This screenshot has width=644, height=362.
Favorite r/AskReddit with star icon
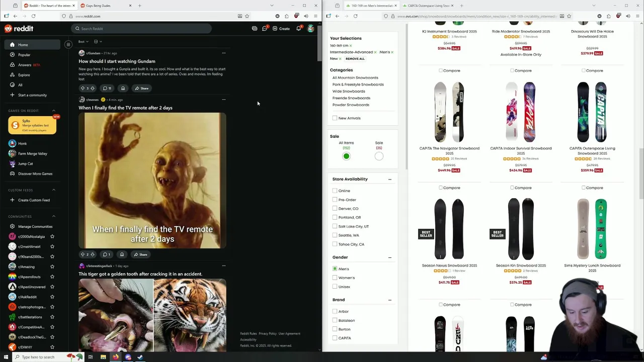point(52,297)
